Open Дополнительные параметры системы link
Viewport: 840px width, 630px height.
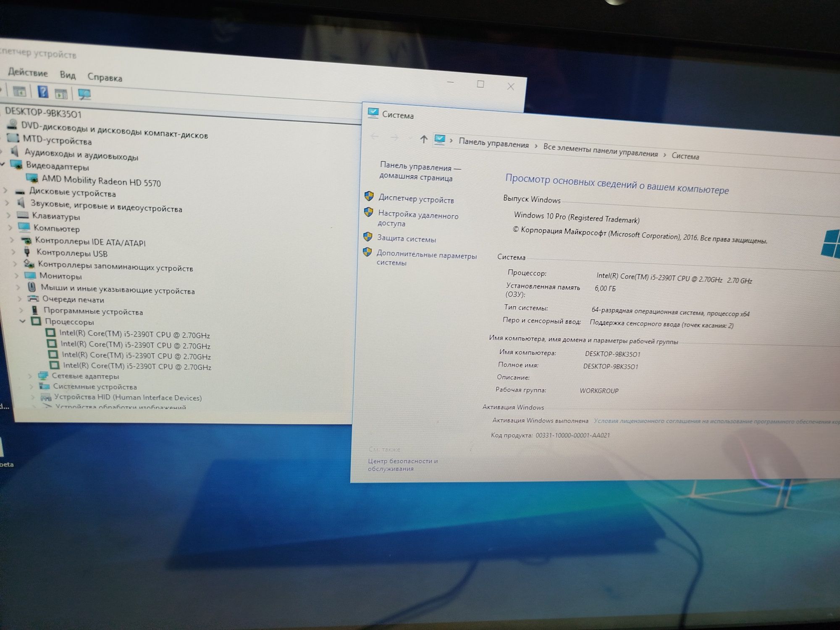pyautogui.click(x=426, y=259)
